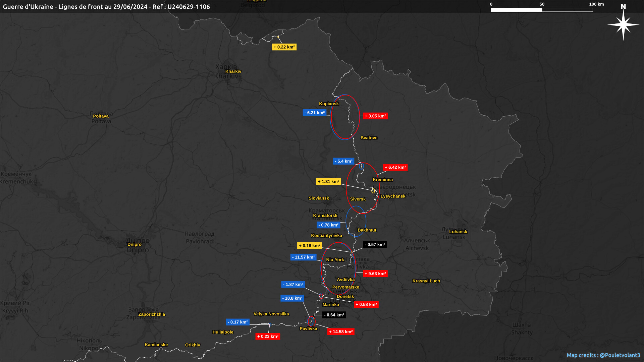
Task: Click the distance scale bar
Action: (542, 10)
